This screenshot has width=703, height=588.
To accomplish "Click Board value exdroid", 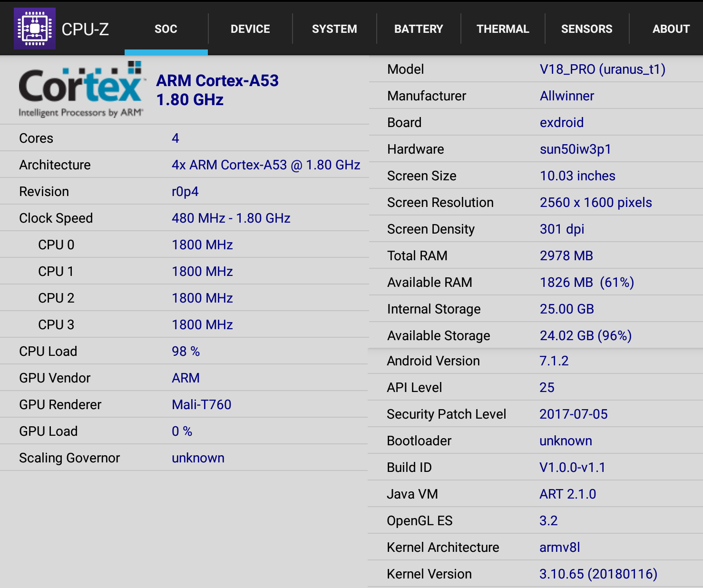I will click(562, 123).
